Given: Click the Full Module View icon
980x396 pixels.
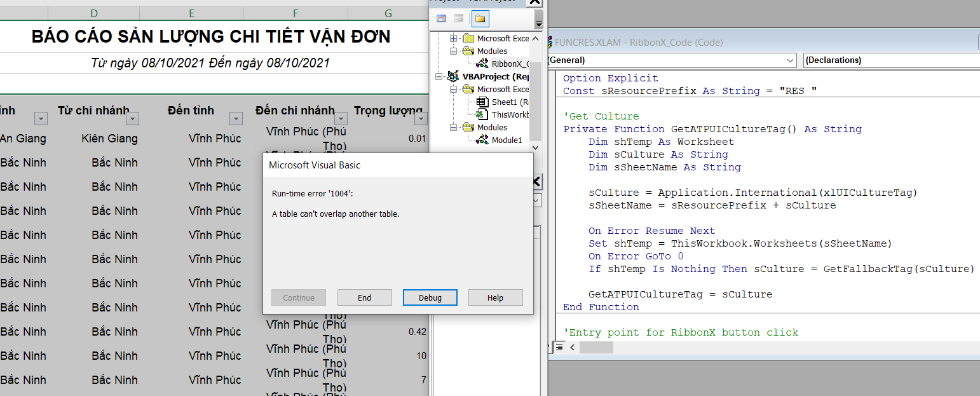Looking at the screenshot, I should (x=559, y=347).
